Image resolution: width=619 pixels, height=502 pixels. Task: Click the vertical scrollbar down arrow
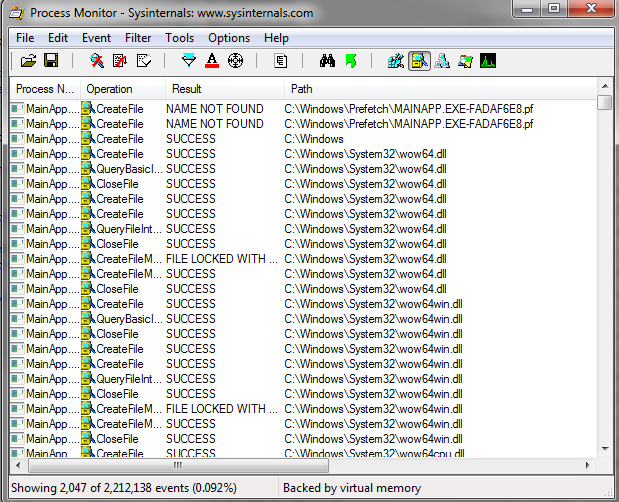point(605,449)
